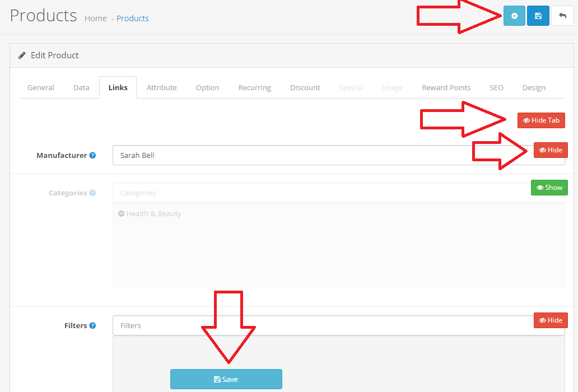The height and width of the screenshot is (392, 578).
Task: Switch to the General tab
Action: pos(41,88)
